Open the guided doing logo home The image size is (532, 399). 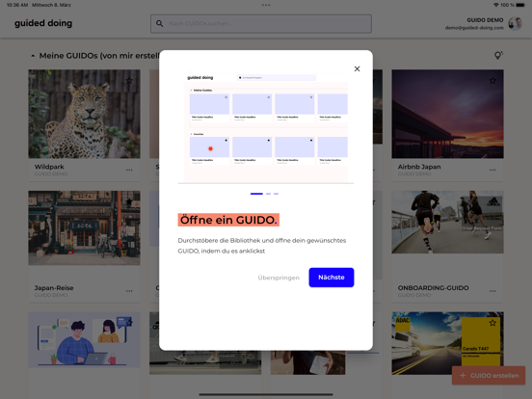click(x=43, y=23)
